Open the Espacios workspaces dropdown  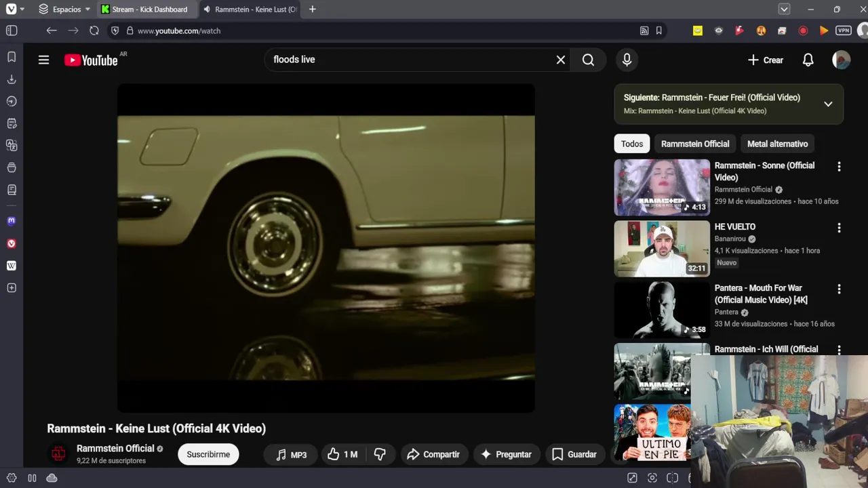point(64,9)
